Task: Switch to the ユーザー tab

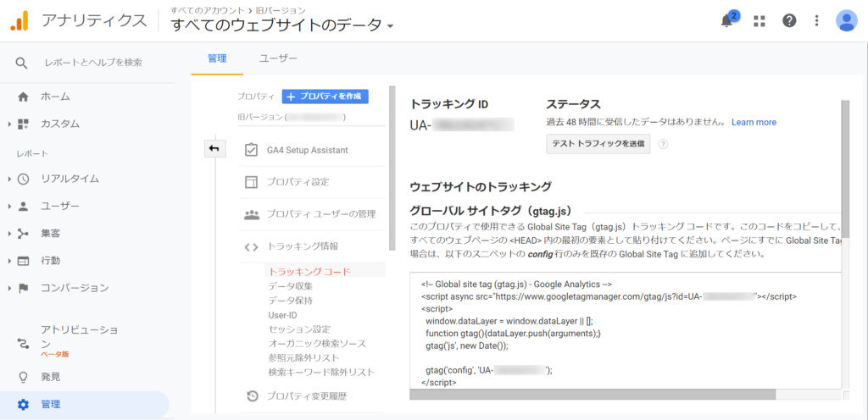Action: (278, 58)
